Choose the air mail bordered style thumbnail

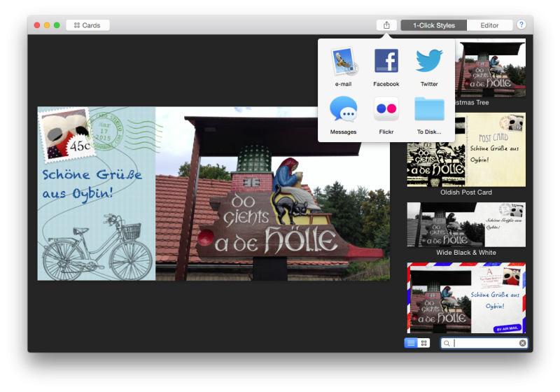click(466, 298)
